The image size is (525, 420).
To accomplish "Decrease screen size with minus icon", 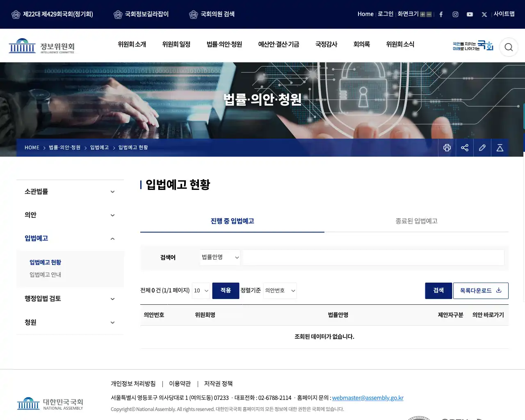I will click(429, 14).
